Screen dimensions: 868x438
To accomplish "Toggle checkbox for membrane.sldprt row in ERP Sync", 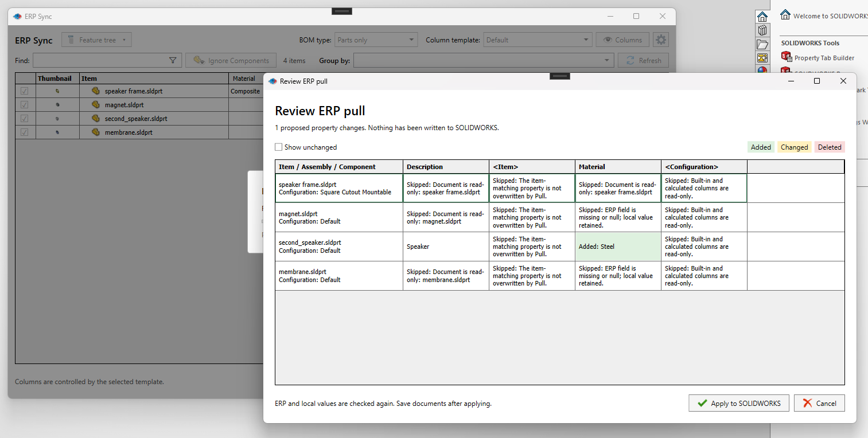I will 24,132.
